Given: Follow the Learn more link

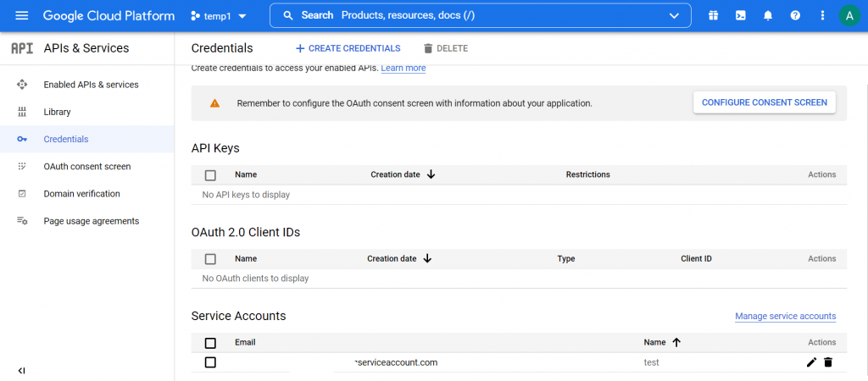Looking at the screenshot, I should (403, 68).
